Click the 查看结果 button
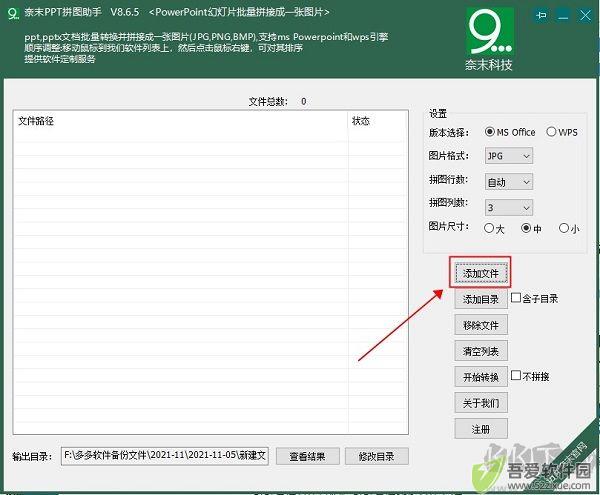 click(x=308, y=456)
